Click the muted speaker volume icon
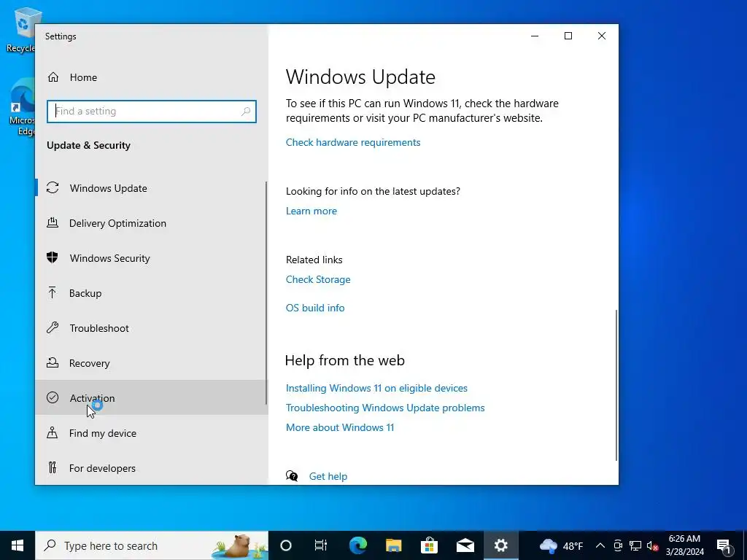 [x=653, y=545]
